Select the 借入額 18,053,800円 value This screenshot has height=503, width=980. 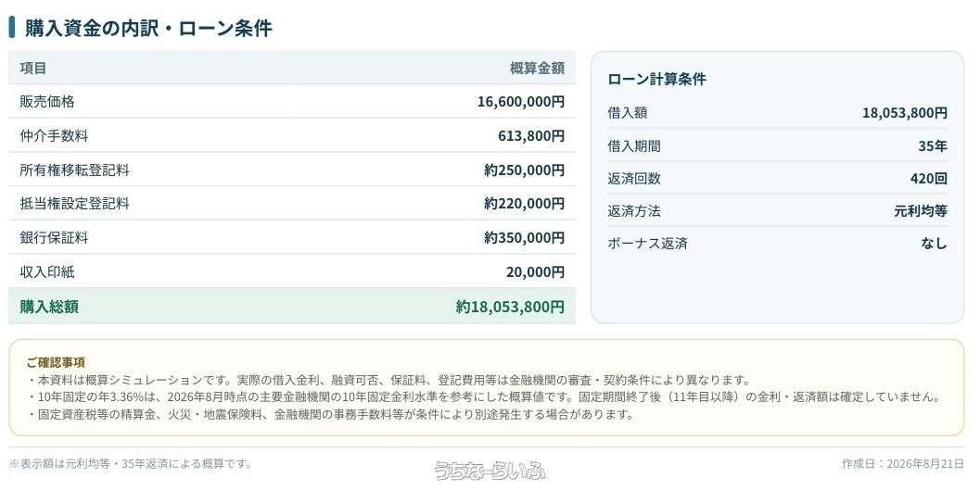coord(904,113)
